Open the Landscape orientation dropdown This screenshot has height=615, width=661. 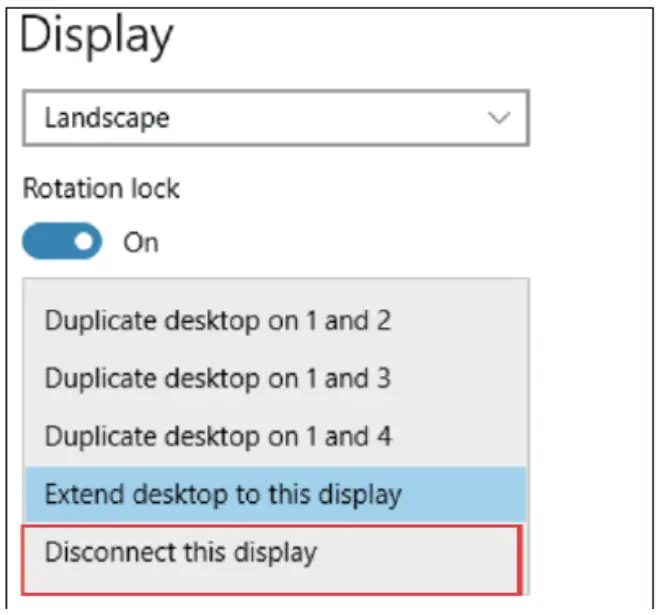[275, 119]
